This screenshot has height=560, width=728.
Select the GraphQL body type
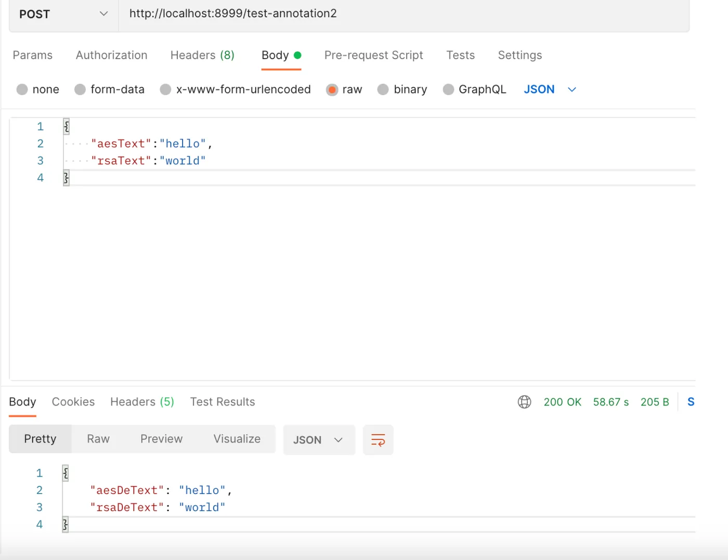click(x=474, y=89)
